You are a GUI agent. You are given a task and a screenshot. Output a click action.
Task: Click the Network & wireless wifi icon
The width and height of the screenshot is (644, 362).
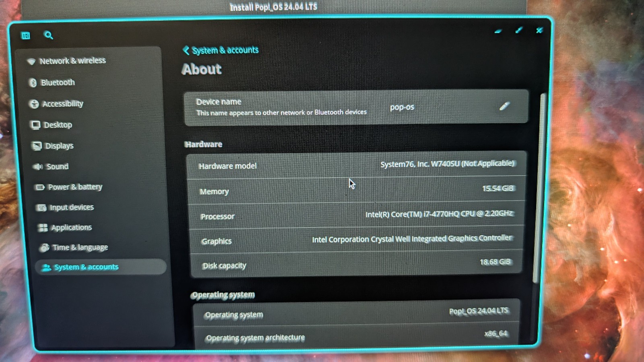31,62
